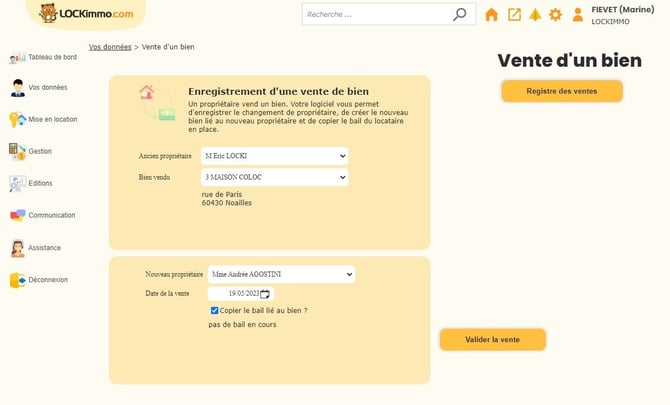Click the user profile icon
The image size is (670, 405).
[x=578, y=15]
